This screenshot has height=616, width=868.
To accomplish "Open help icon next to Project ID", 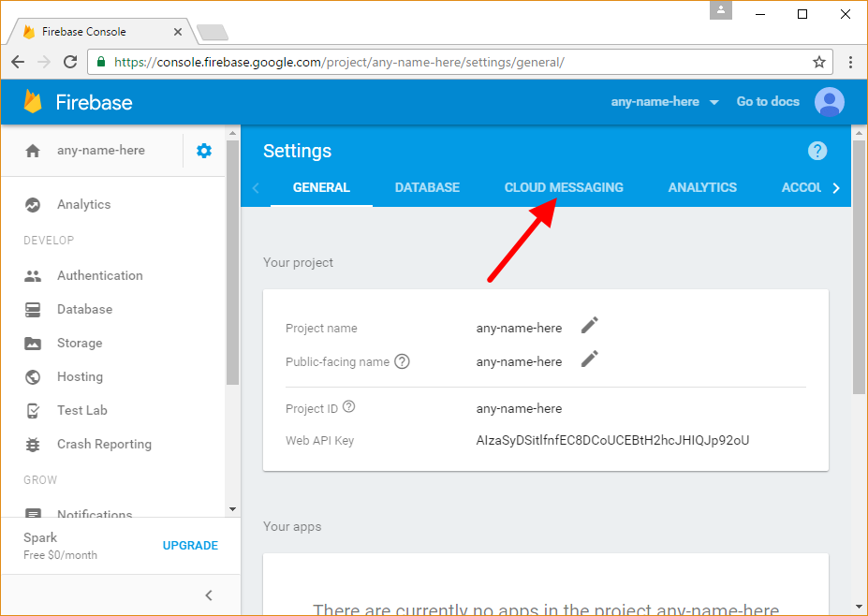I will [348, 407].
